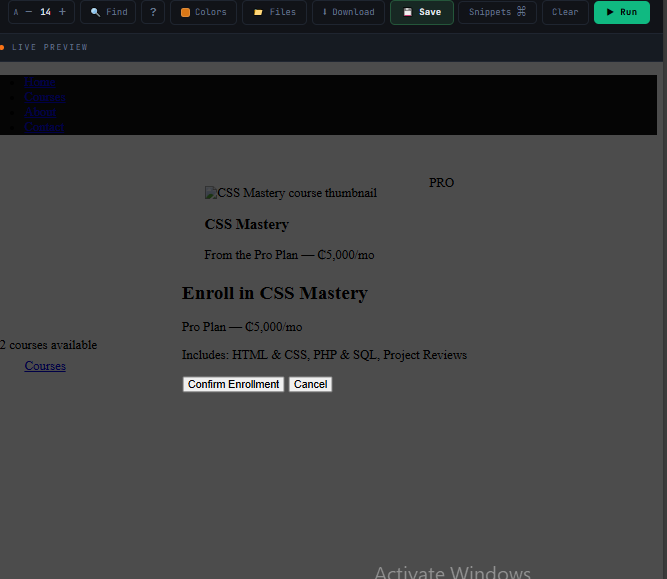Open the Colors picker
Screen dimensions: 667x579
tap(203, 12)
